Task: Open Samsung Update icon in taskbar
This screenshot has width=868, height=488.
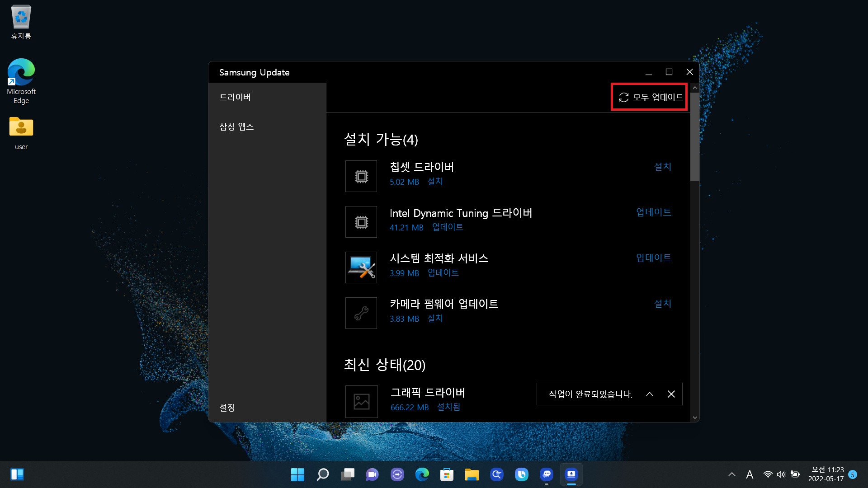Action: tap(571, 474)
